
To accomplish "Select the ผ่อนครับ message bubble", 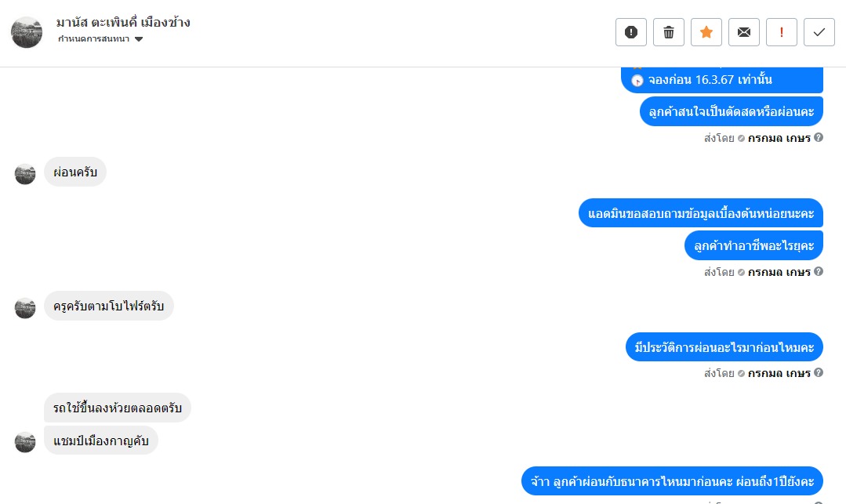I will pyautogui.click(x=75, y=172).
